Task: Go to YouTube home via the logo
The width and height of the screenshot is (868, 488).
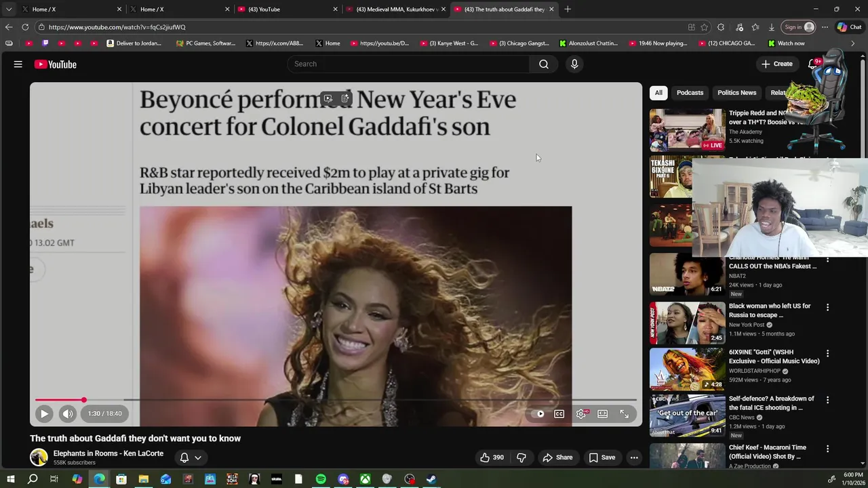Action: (56, 64)
